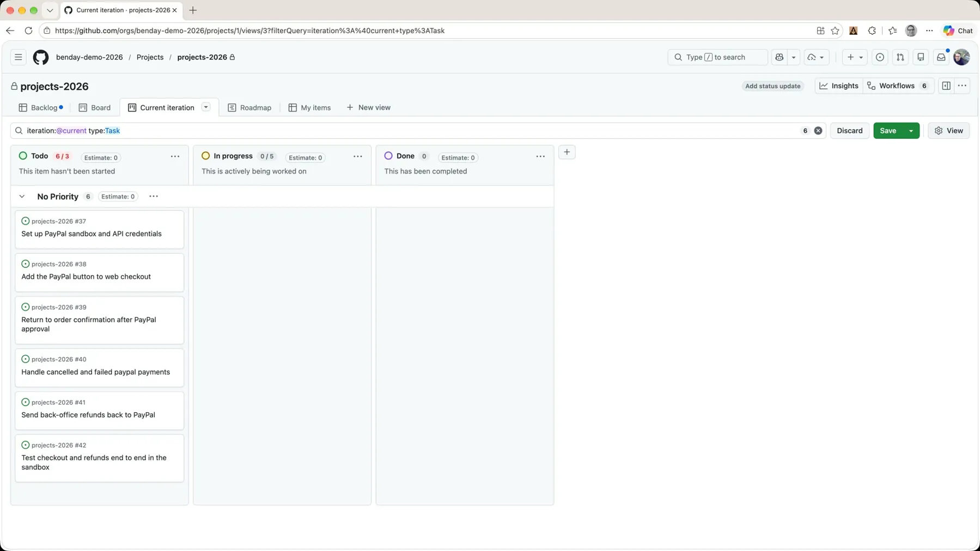980x551 pixels.
Task: Switch to the Roadmap view tab
Action: click(x=249, y=108)
